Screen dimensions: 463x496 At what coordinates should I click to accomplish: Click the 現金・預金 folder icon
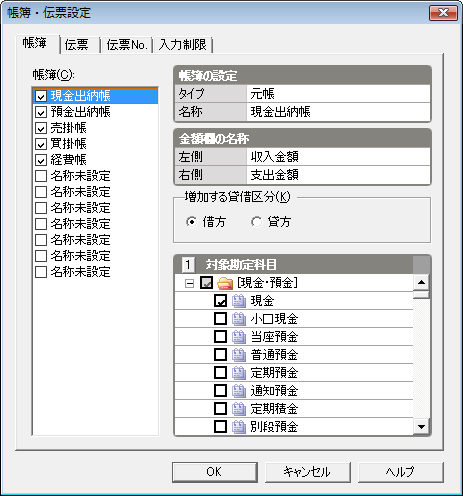[x=225, y=283]
